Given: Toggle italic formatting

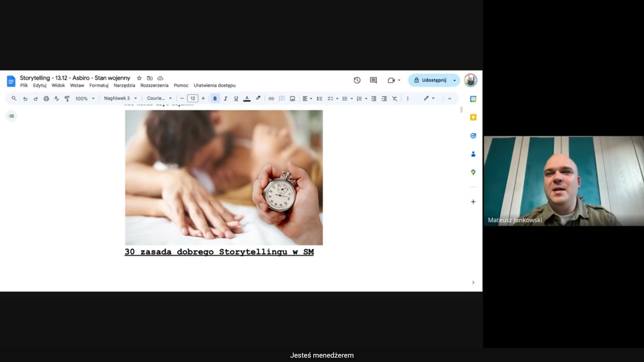Looking at the screenshot, I should tap(225, 99).
